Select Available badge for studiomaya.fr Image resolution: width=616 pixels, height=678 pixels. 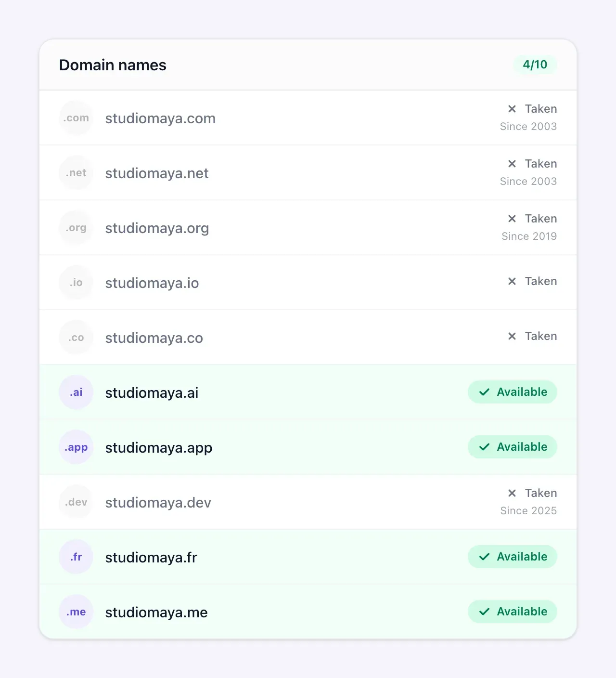tap(513, 557)
